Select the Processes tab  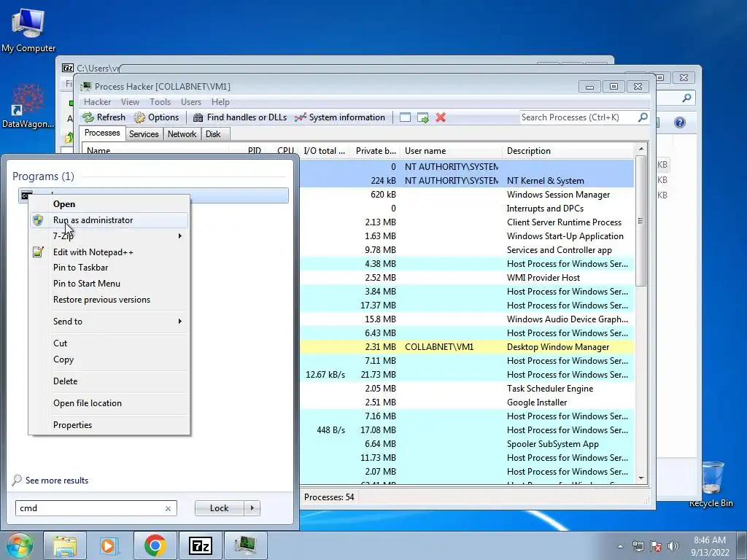pyautogui.click(x=102, y=133)
